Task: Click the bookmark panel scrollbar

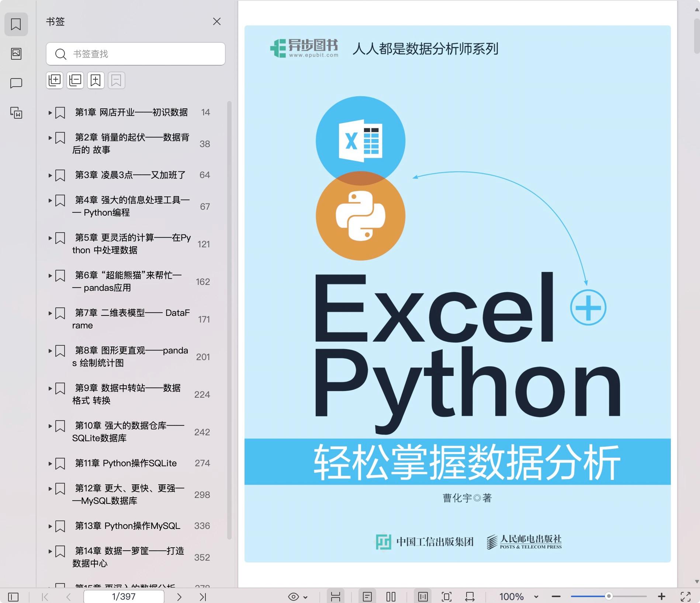Action: [x=229, y=320]
